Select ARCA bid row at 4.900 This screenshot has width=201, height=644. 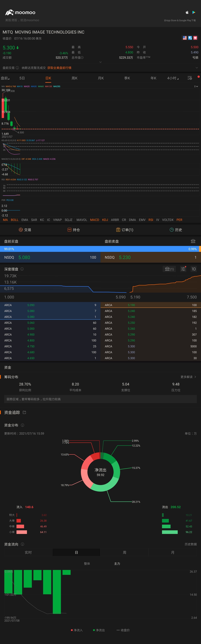click(x=50, y=335)
